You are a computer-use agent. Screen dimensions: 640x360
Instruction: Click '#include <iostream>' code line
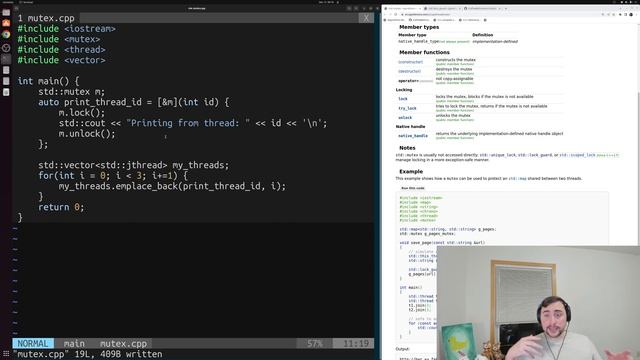(67, 29)
